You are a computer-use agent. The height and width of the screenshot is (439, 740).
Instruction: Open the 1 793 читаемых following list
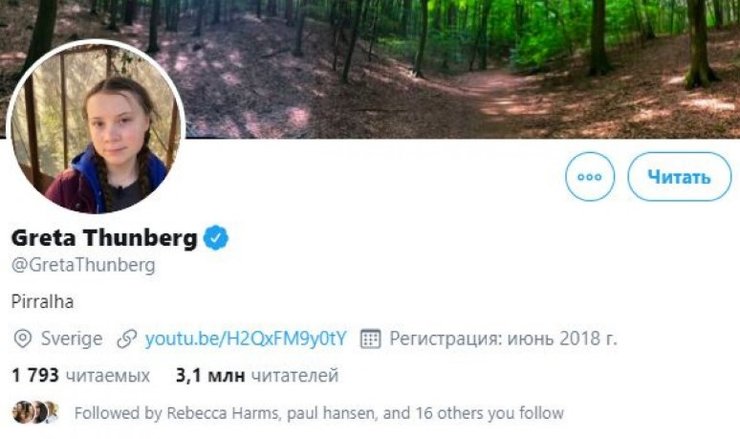point(81,376)
